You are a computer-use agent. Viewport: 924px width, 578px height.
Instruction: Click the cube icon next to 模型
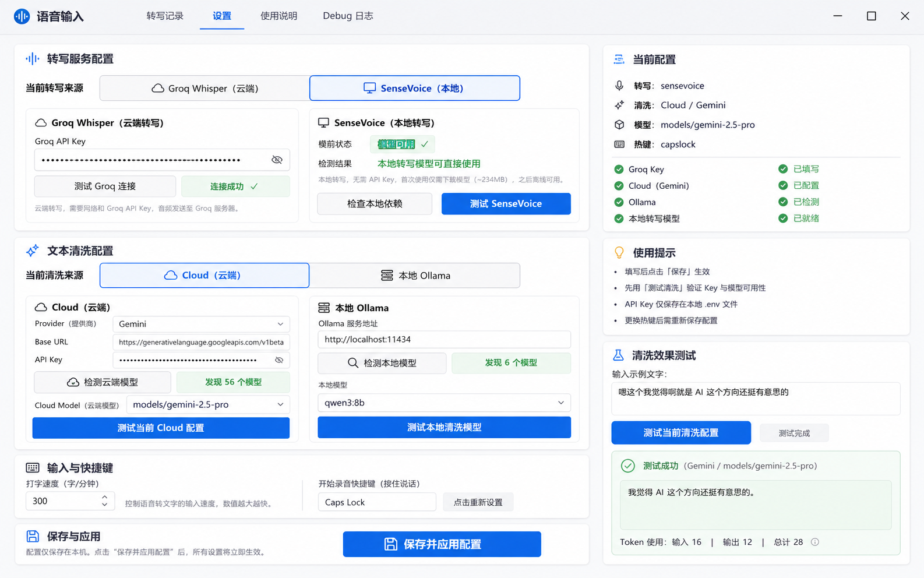(619, 125)
